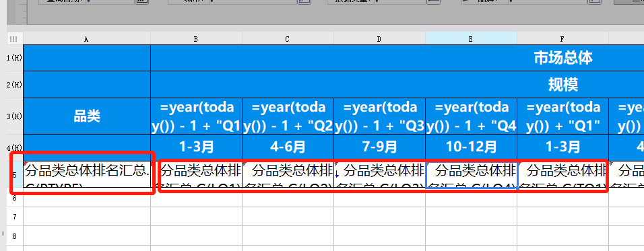Select row header 5

click(15, 175)
